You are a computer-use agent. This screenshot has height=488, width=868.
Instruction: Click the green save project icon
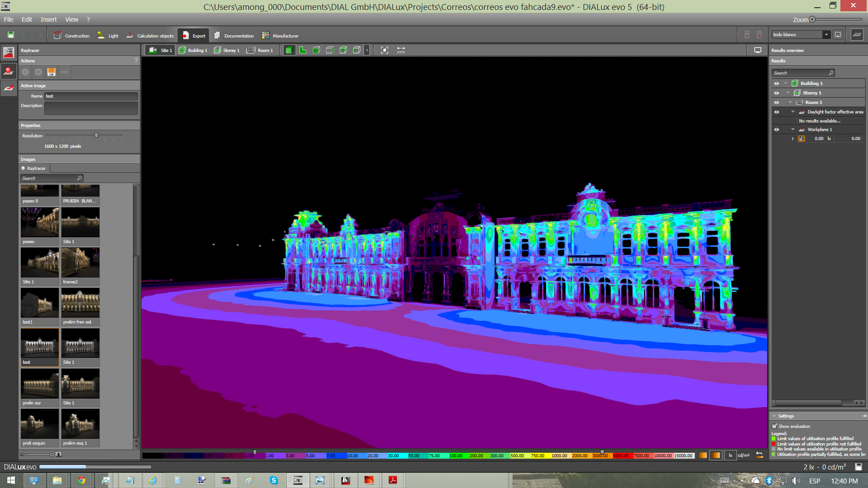11,35
